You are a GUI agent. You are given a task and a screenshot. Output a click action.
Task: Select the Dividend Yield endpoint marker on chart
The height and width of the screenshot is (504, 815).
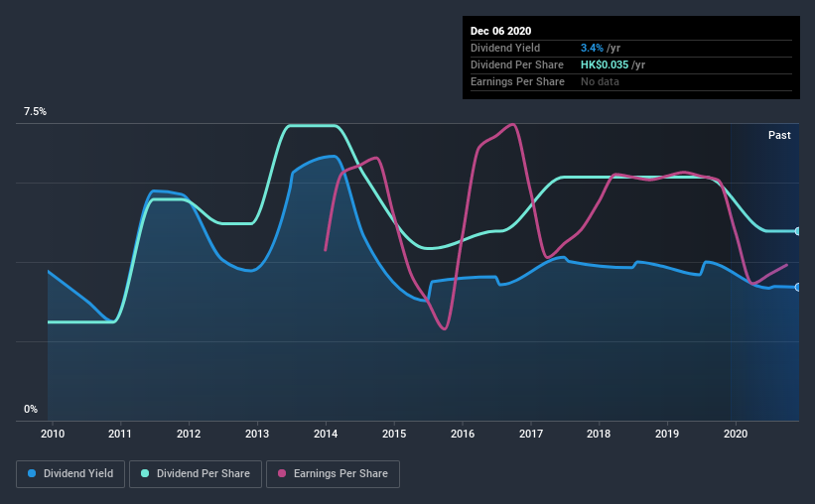click(x=797, y=288)
